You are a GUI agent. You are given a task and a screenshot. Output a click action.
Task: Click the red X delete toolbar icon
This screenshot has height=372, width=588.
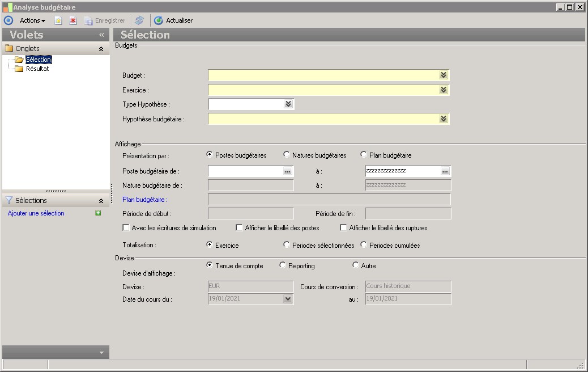click(x=73, y=20)
